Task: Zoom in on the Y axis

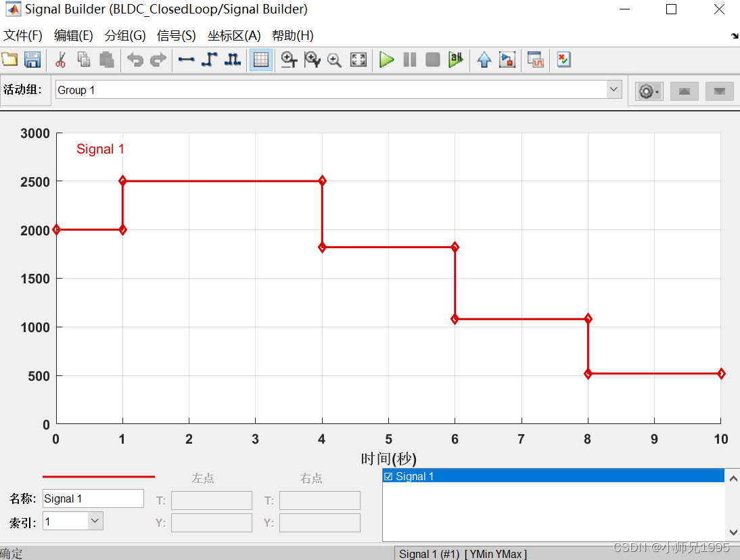Action: 312,60
